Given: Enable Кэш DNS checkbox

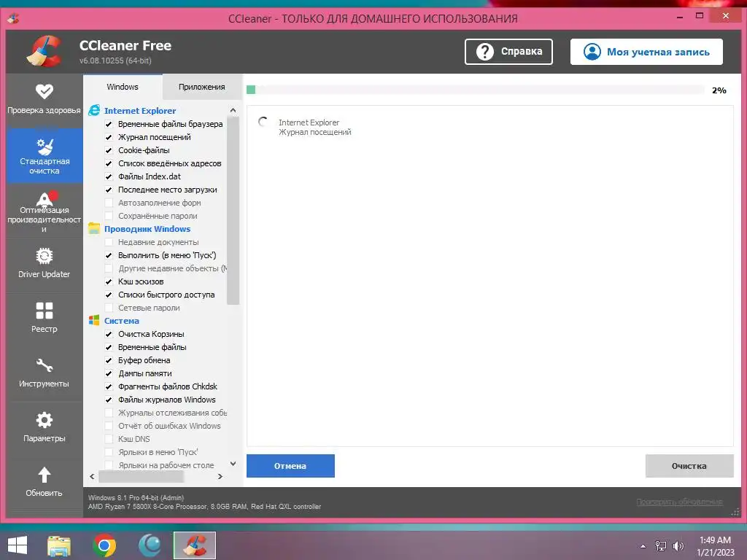Looking at the screenshot, I should (109, 439).
